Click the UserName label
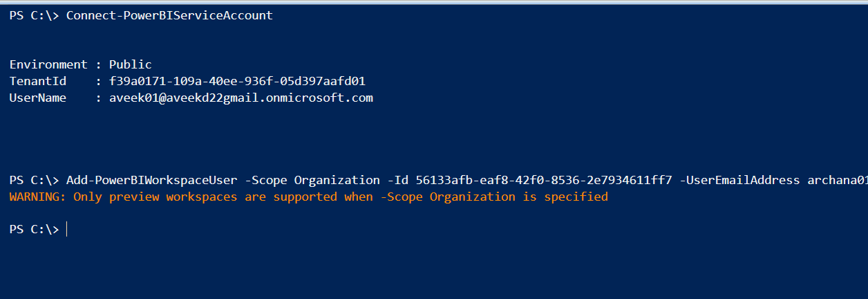Viewport: 868px width, 299px height. click(x=38, y=98)
